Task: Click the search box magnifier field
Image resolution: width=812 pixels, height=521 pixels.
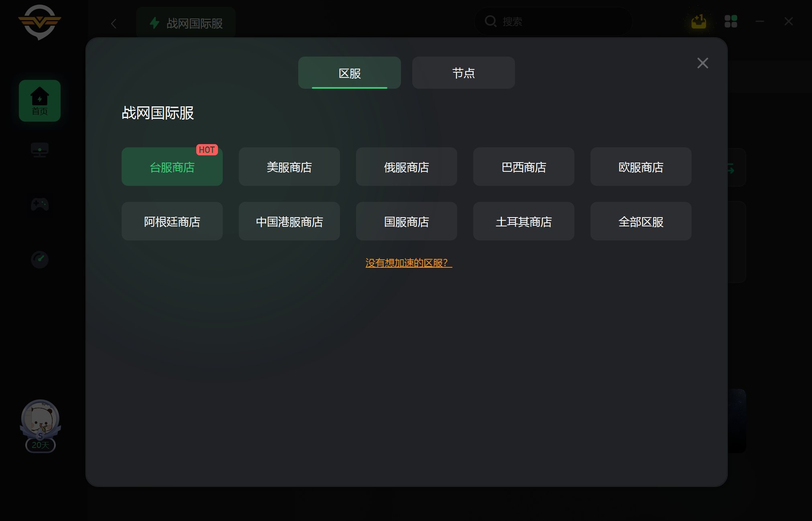Action: pyautogui.click(x=553, y=21)
